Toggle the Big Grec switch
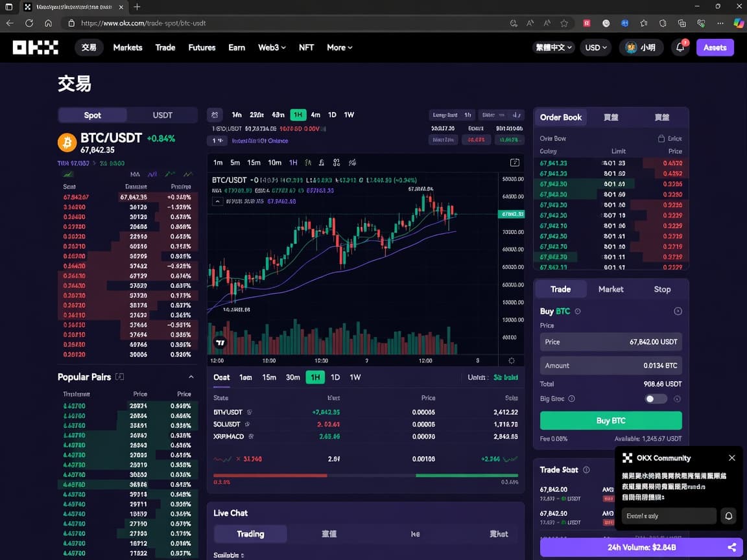 [x=656, y=399]
